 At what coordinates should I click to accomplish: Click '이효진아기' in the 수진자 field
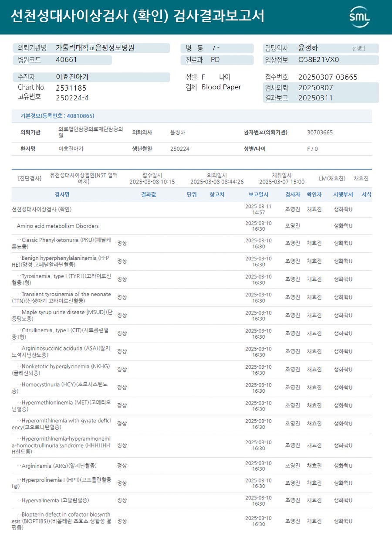(x=72, y=77)
